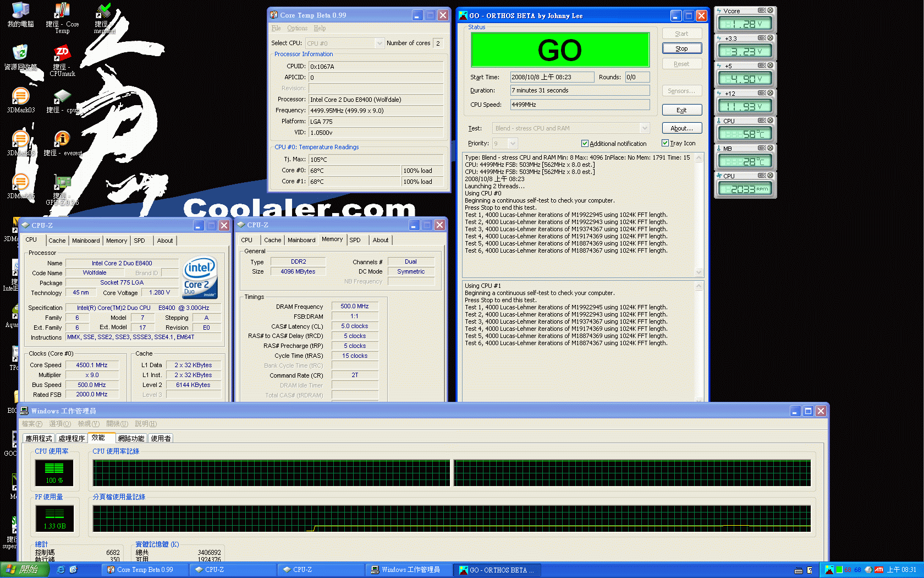Close the +3.3 voltage gadget

(x=770, y=38)
